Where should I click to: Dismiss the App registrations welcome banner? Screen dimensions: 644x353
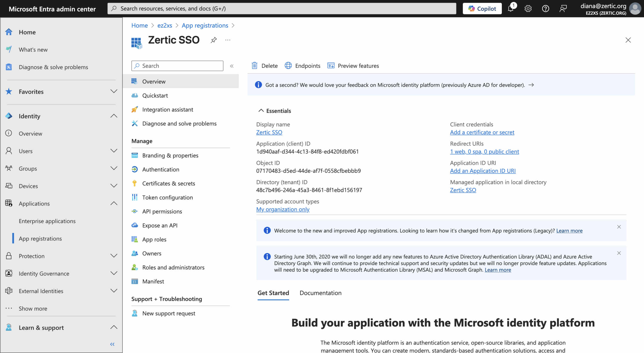pos(619,227)
